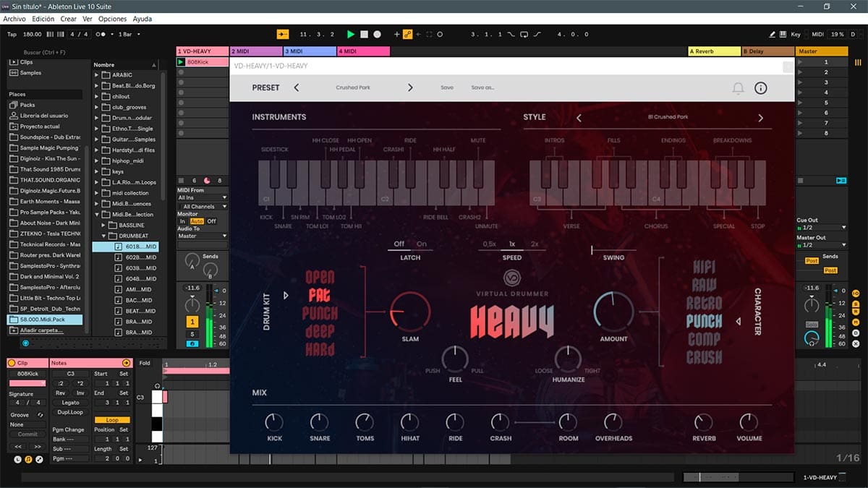Set Monitor to In

pos(182,221)
